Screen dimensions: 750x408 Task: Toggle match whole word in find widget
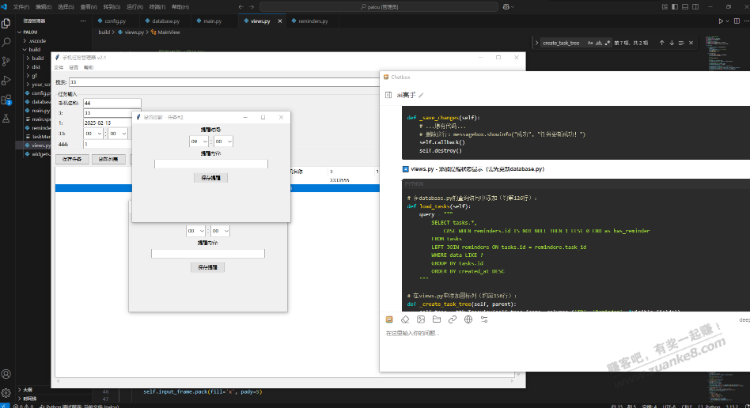pyautogui.click(x=599, y=43)
